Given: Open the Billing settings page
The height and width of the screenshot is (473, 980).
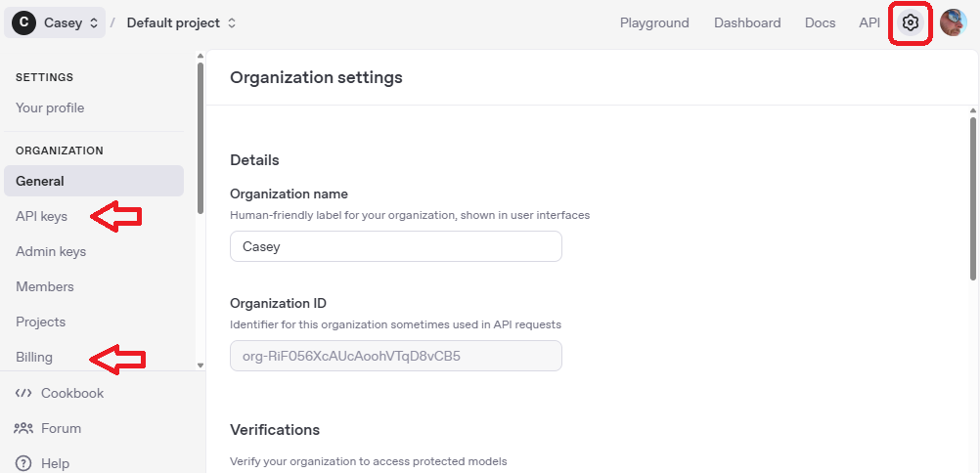Looking at the screenshot, I should coord(34,357).
